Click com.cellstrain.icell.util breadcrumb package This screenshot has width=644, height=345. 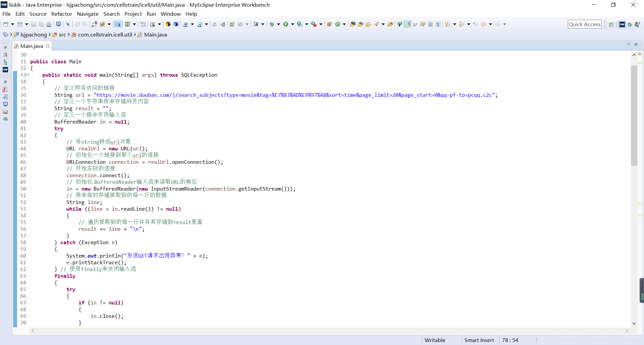click(x=105, y=34)
